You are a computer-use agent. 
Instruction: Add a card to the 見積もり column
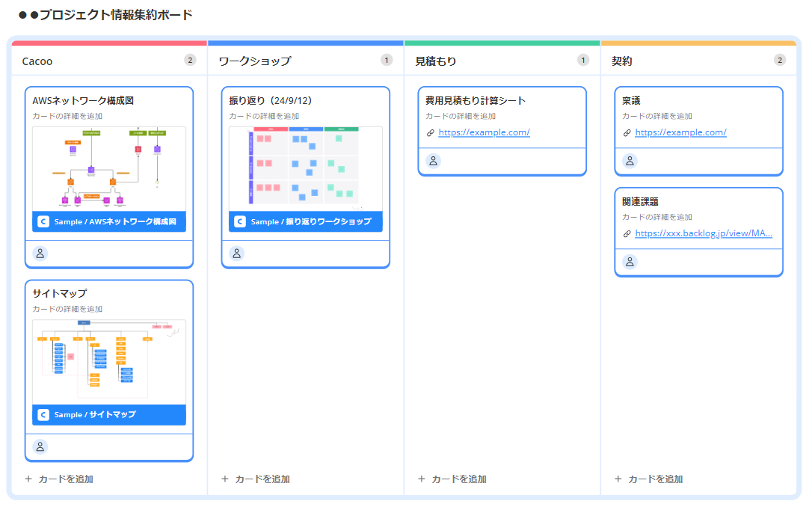(452, 479)
